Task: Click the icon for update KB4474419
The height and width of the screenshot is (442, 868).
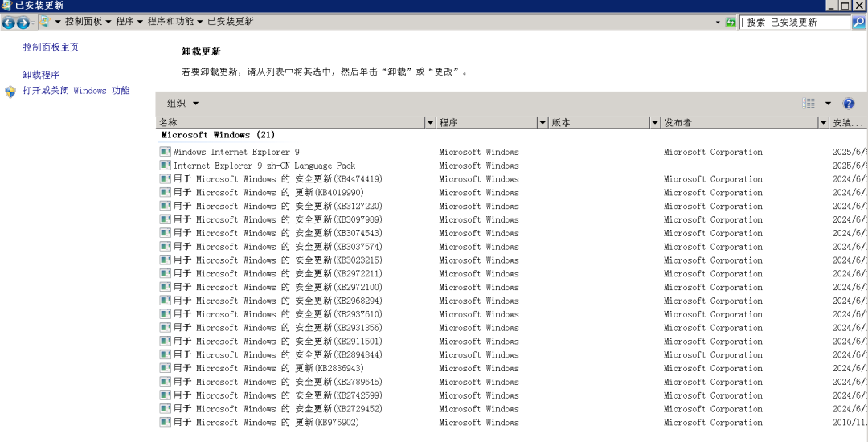Action: click(x=165, y=178)
